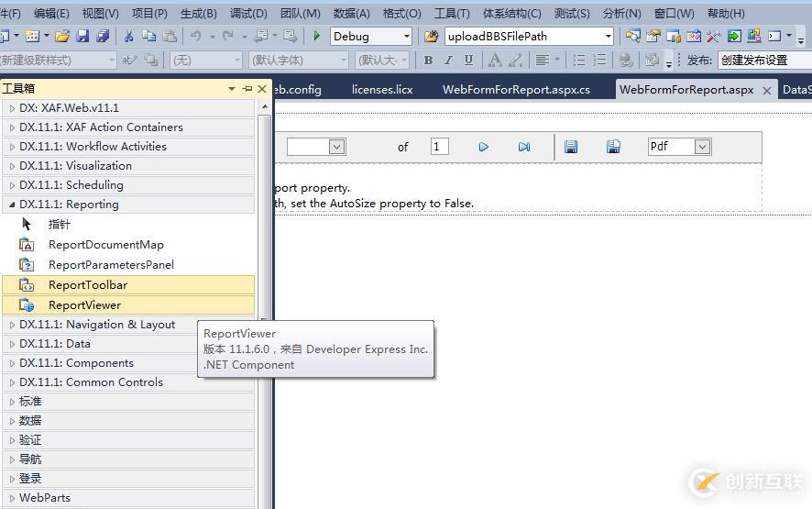Open the Toolbox wrench-and-hammer icon

coord(714,36)
